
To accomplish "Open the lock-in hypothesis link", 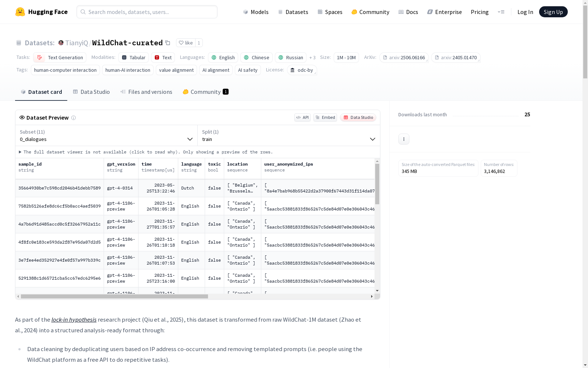I will (x=74, y=319).
